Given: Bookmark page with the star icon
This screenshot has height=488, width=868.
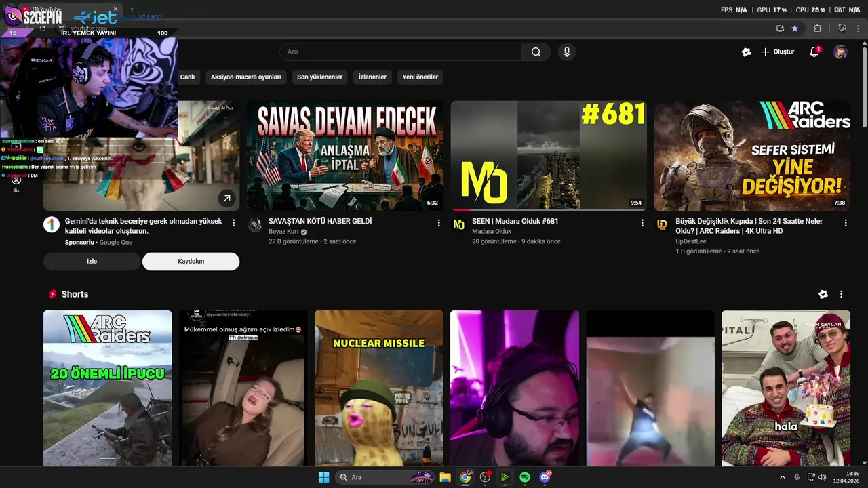Looking at the screenshot, I should point(795,28).
